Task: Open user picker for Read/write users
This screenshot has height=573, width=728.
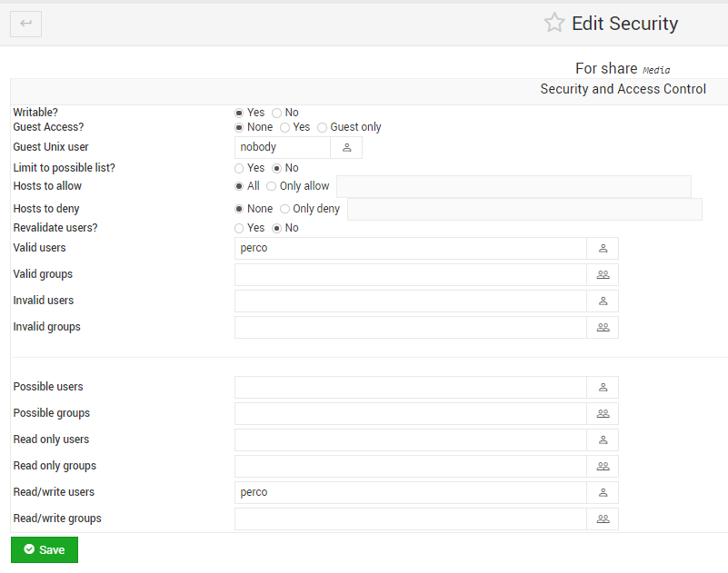Action: (603, 493)
